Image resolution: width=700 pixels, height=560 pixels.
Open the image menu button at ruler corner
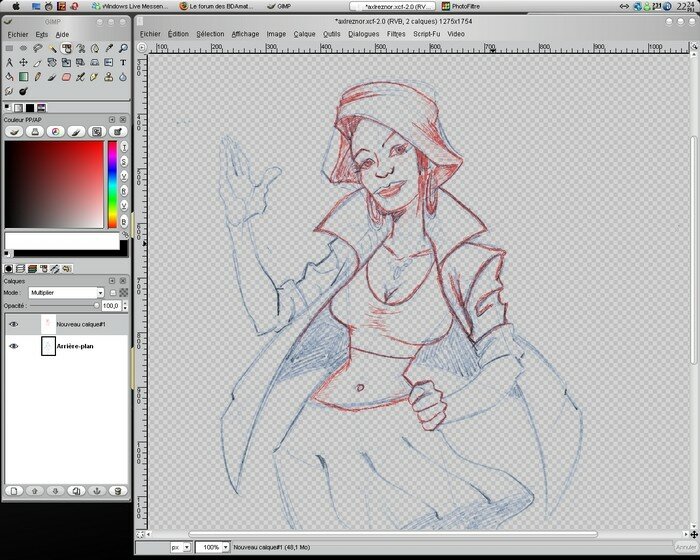(x=142, y=47)
